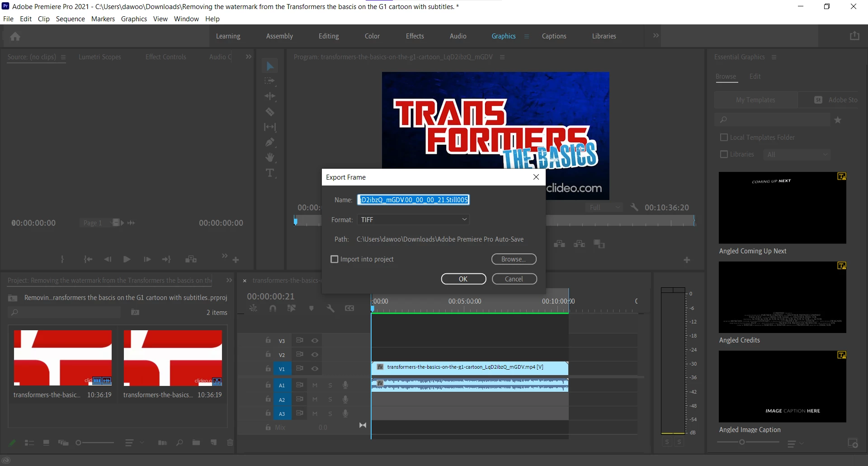Select the Pen tool

(270, 143)
